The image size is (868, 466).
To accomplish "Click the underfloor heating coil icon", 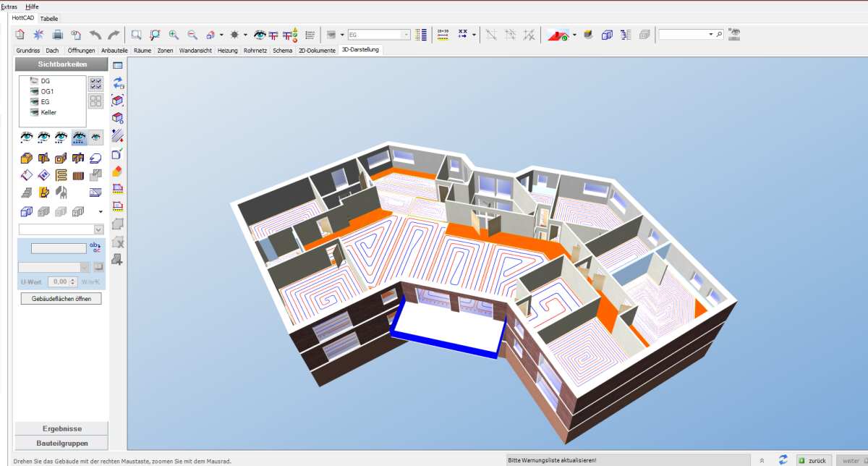I will click(x=61, y=174).
